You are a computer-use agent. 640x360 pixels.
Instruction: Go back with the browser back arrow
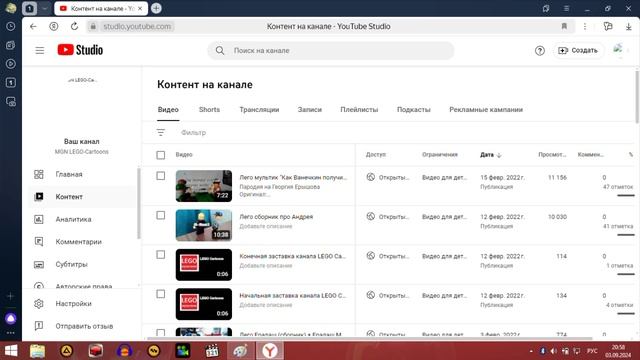33,26
